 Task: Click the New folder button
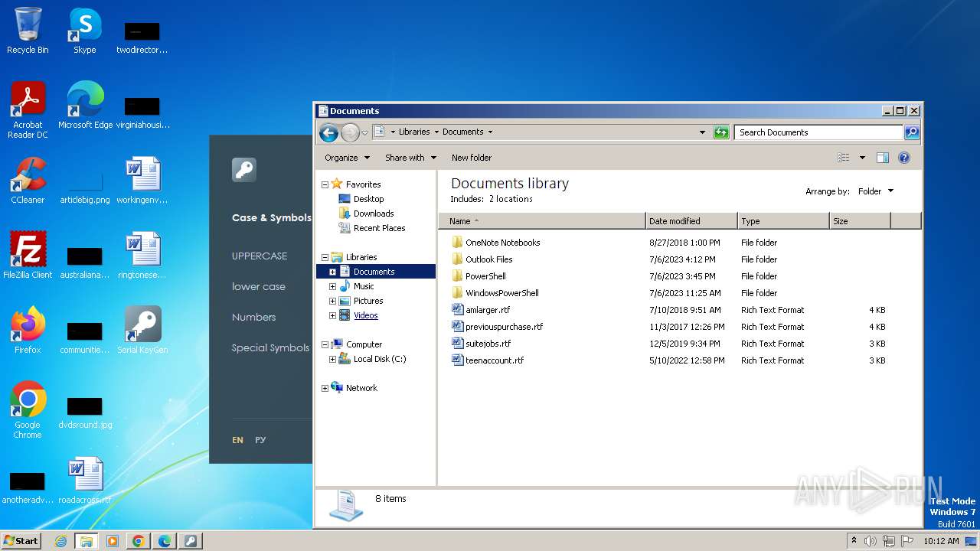pos(472,158)
